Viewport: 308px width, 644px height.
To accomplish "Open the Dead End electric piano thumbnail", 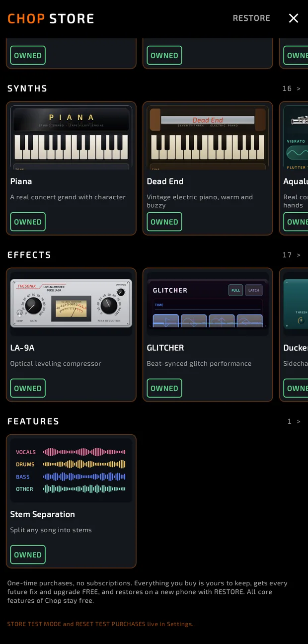I will coord(208,138).
